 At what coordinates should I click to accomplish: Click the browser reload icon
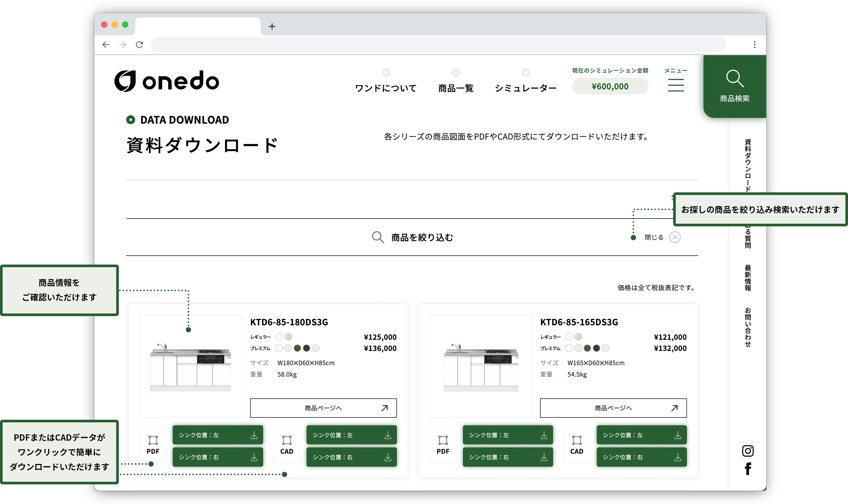(x=139, y=44)
